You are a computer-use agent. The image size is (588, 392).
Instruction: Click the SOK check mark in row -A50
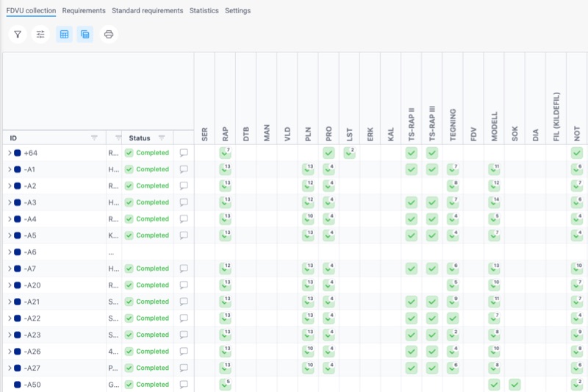(514, 385)
